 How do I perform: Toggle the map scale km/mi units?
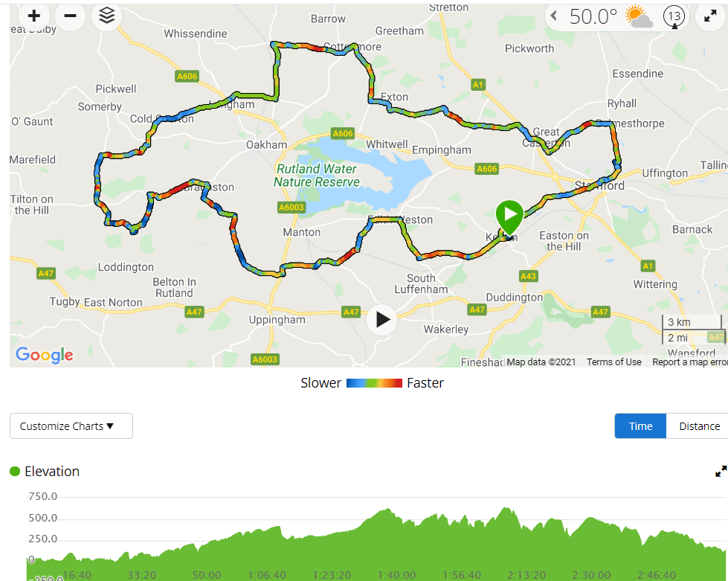pos(692,330)
